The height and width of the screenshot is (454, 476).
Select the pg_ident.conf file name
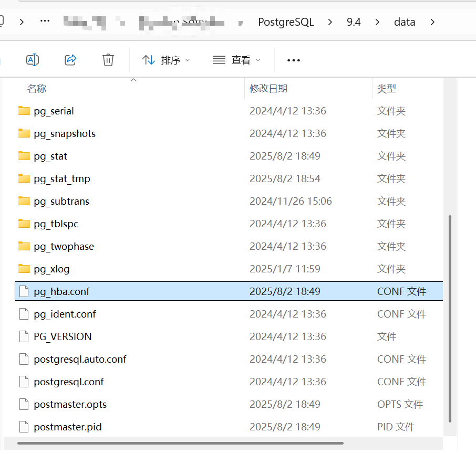[x=65, y=314]
